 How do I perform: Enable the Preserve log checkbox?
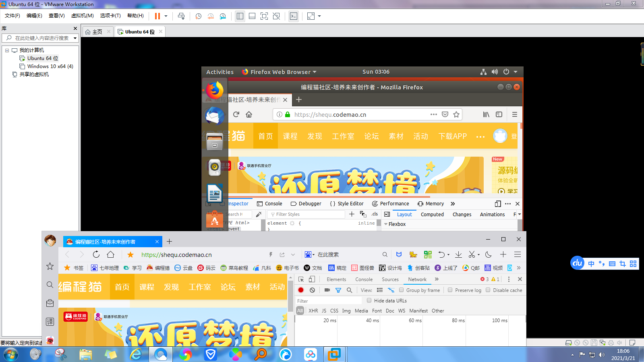450,290
